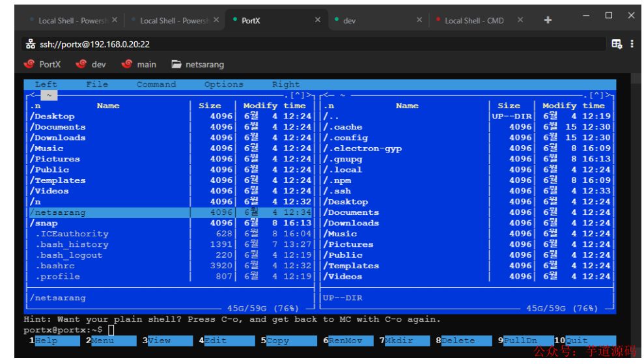The width and height of the screenshot is (644, 364).
Task: Click the ssh://portx@192.168.0.20:22 address field
Action: coord(314,44)
